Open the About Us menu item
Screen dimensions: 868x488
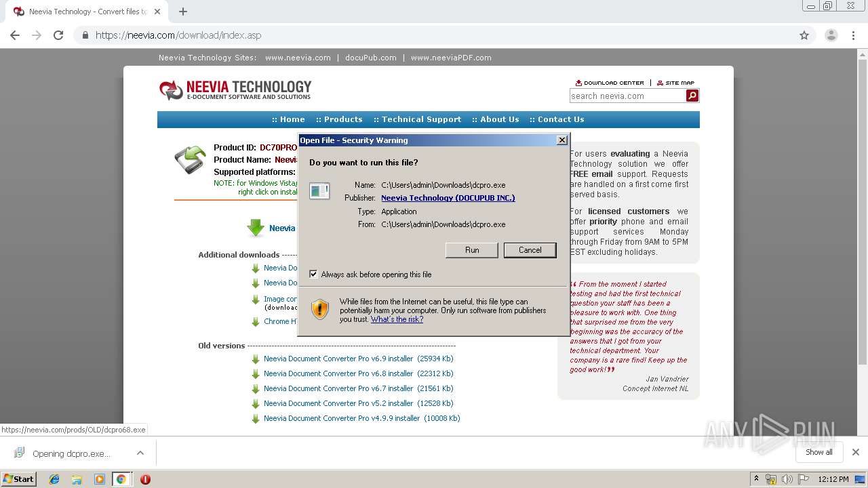click(x=496, y=119)
